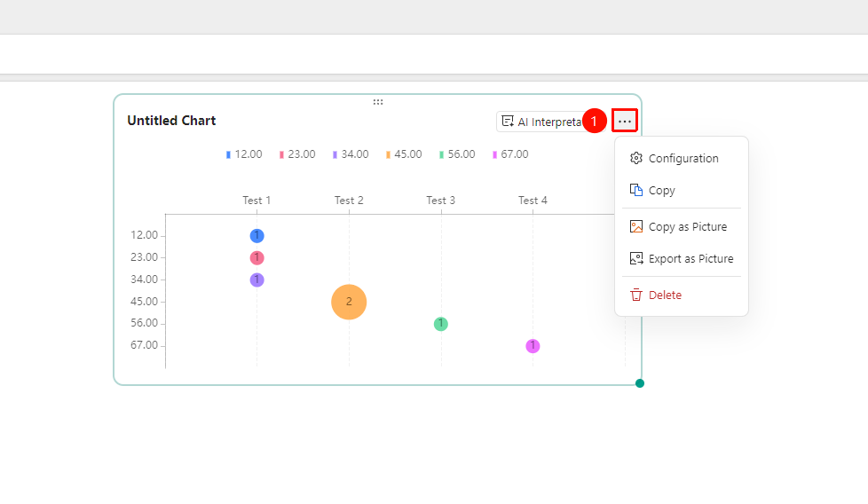Click the blue bubble at Test 1
The image size is (868, 504).
tap(256, 236)
